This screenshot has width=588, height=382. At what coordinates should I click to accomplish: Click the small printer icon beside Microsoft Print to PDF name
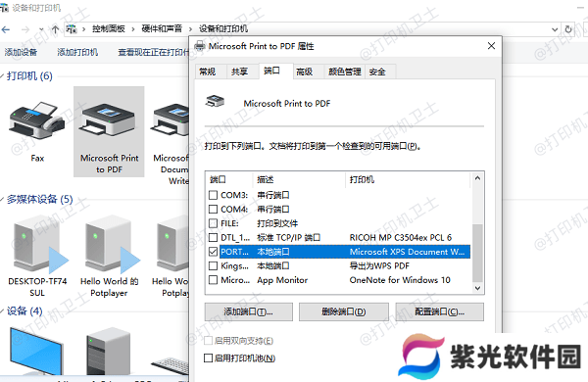tap(215, 101)
